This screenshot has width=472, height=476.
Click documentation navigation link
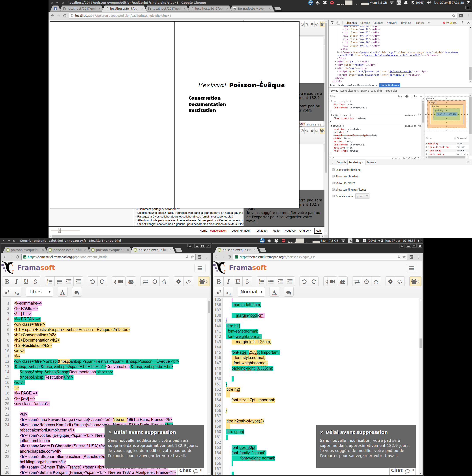tap(241, 231)
